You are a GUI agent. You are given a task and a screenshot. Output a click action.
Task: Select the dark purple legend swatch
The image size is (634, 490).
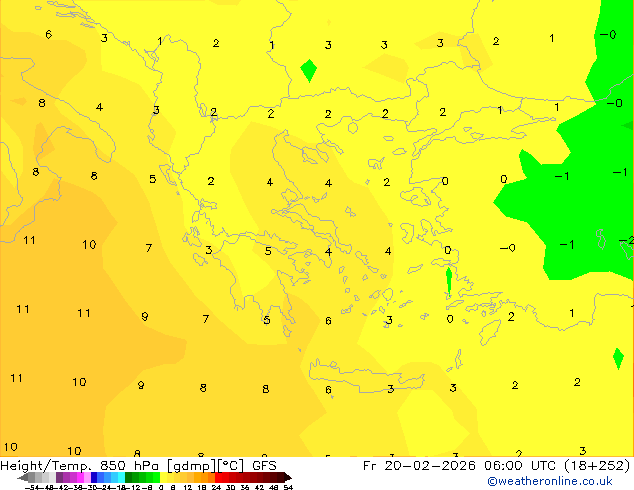pos(59,477)
